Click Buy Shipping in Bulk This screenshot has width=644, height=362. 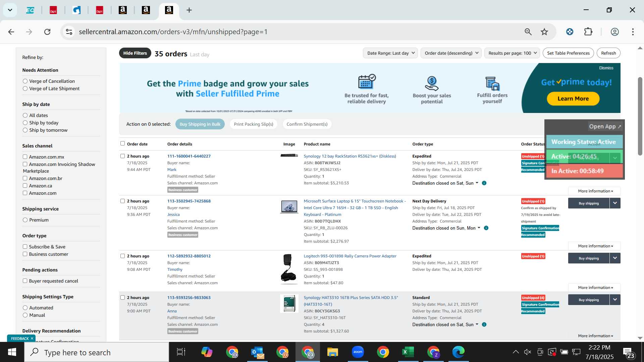(200, 124)
